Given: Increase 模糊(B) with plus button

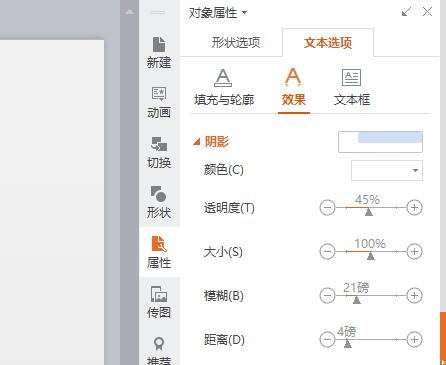Looking at the screenshot, I should click(414, 295).
